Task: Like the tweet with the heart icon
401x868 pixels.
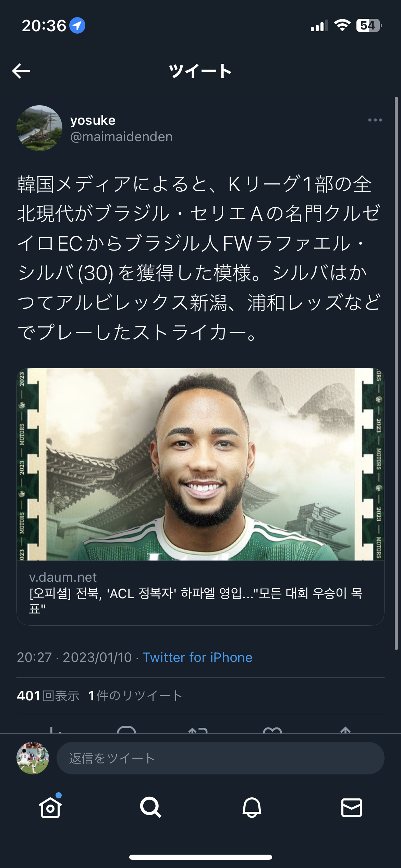Action: pyautogui.click(x=272, y=730)
